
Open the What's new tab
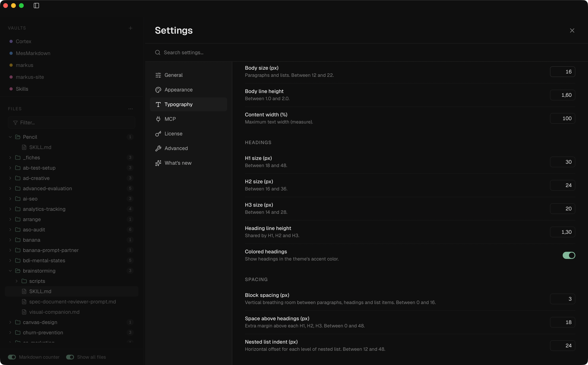coord(188,163)
